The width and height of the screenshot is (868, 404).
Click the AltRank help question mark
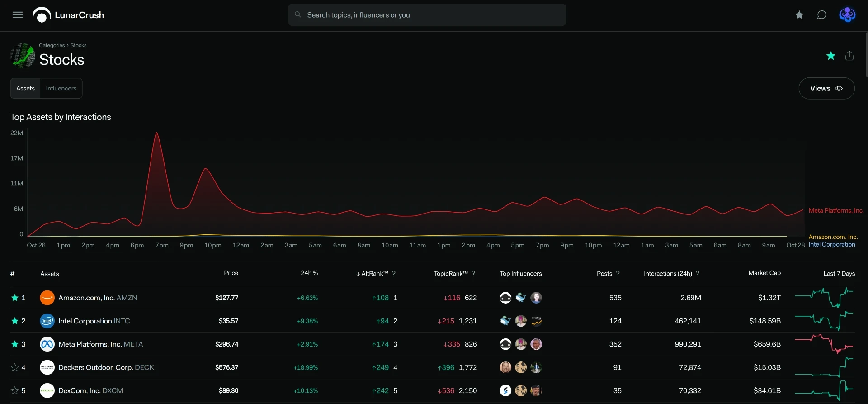[x=394, y=274]
